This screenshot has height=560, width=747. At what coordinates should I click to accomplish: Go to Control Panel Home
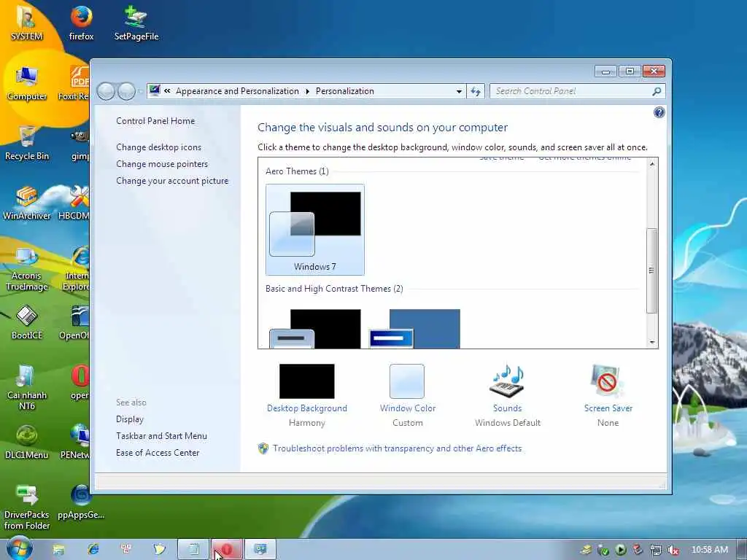(x=155, y=121)
